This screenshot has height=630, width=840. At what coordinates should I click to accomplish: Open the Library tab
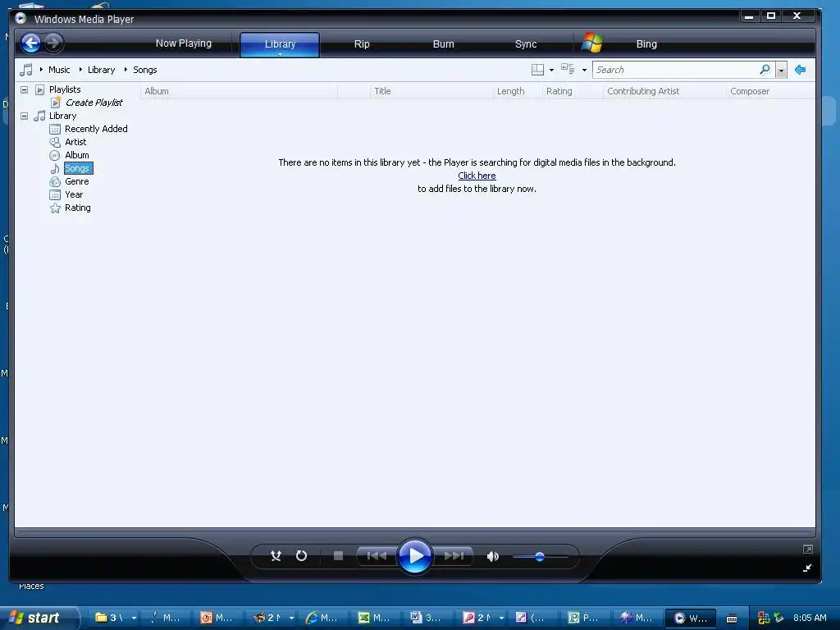[280, 44]
